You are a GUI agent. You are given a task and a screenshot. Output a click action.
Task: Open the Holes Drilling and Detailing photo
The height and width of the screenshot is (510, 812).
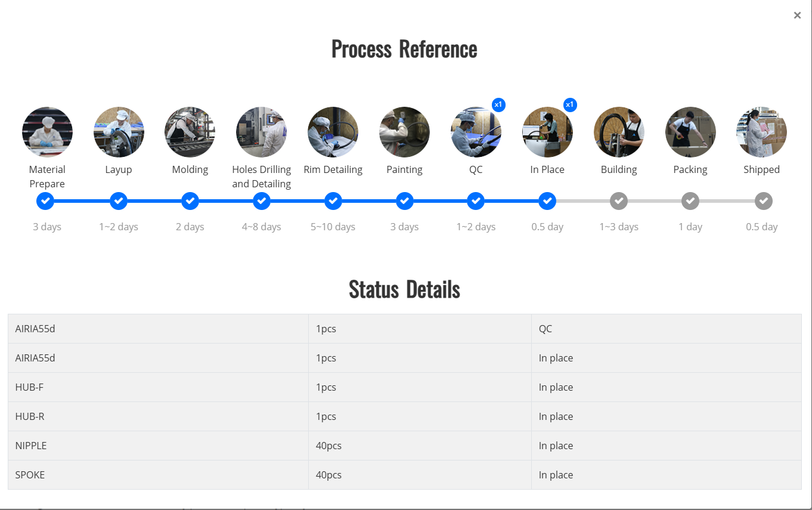point(262,132)
